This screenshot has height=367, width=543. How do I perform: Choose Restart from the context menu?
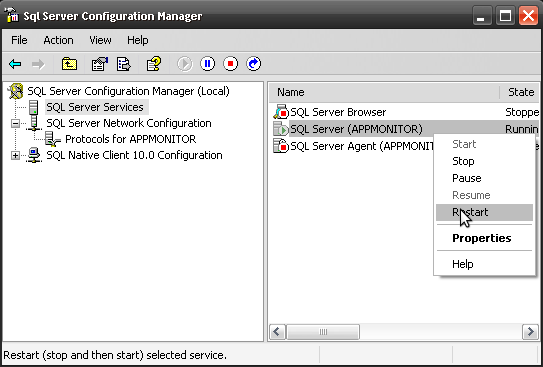coord(484,212)
